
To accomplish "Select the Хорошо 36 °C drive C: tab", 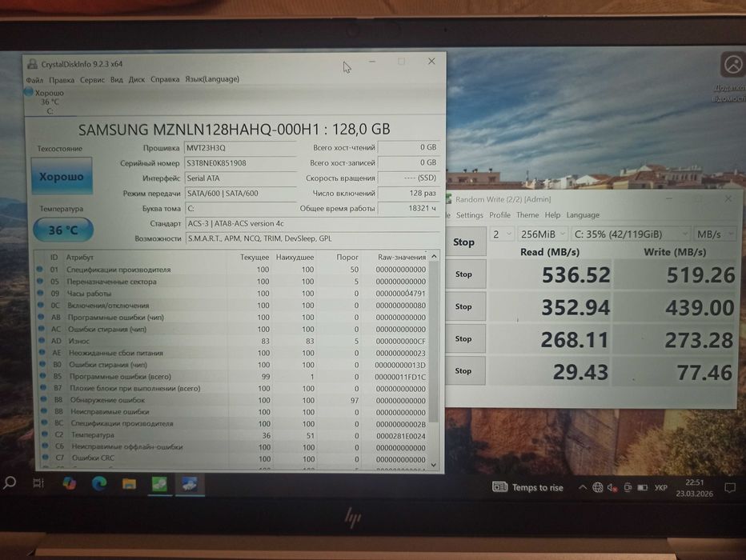I will tap(50, 102).
